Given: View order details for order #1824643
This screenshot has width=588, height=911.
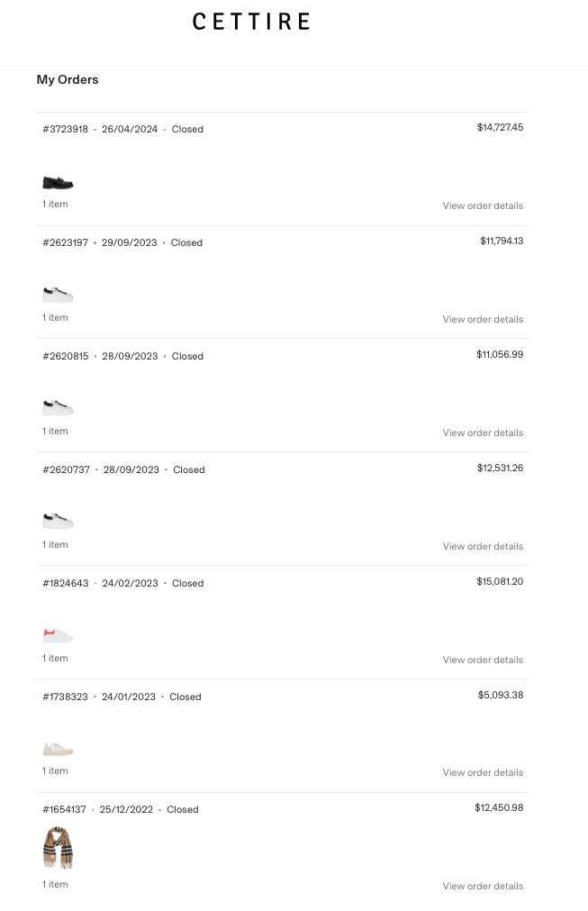Looking at the screenshot, I should (x=483, y=660).
